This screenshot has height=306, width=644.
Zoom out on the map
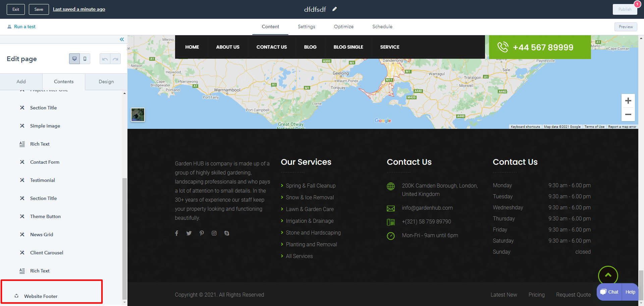pos(628,114)
